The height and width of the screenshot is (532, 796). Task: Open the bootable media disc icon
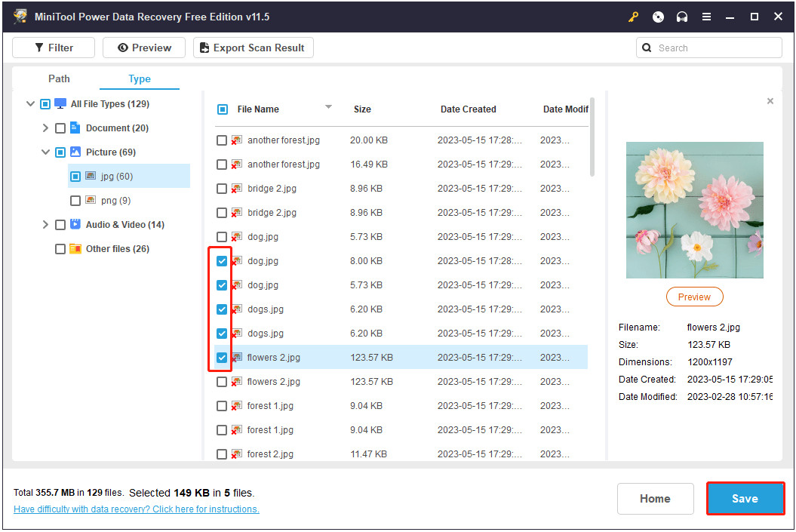coord(658,17)
